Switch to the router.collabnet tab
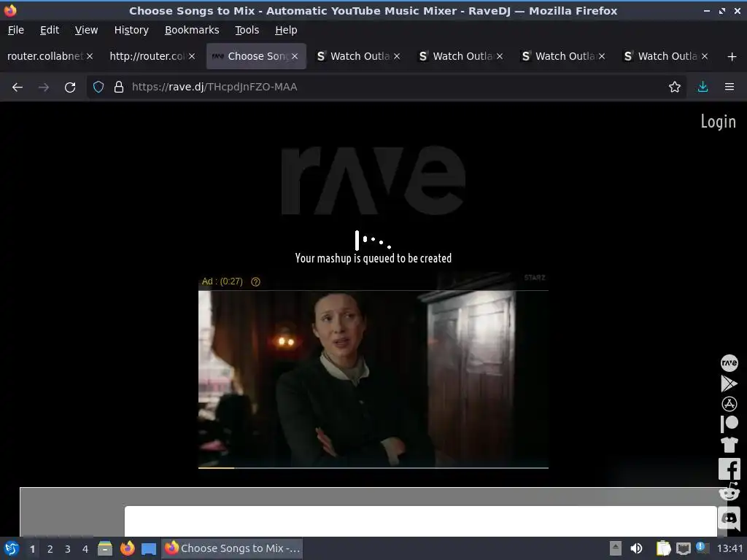 pyautogui.click(x=45, y=56)
